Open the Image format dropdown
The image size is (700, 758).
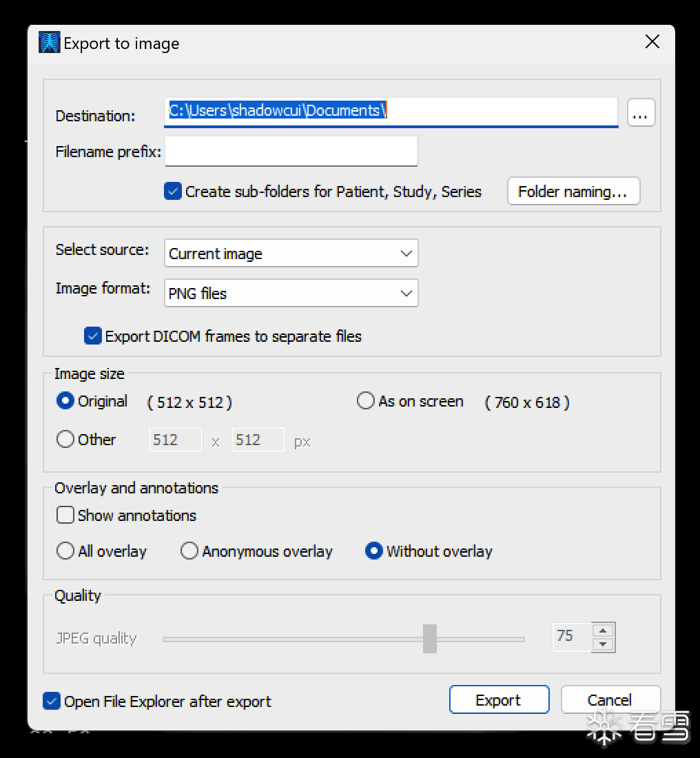291,294
